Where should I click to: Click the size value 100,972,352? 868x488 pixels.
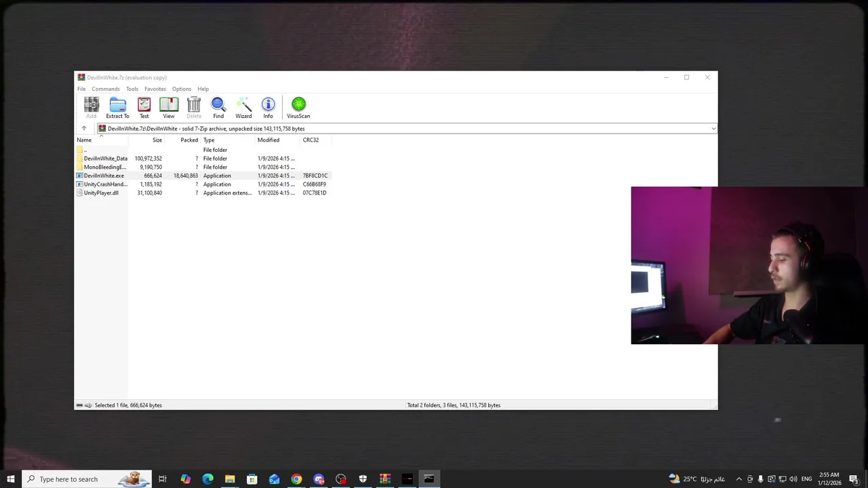[148, 159]
